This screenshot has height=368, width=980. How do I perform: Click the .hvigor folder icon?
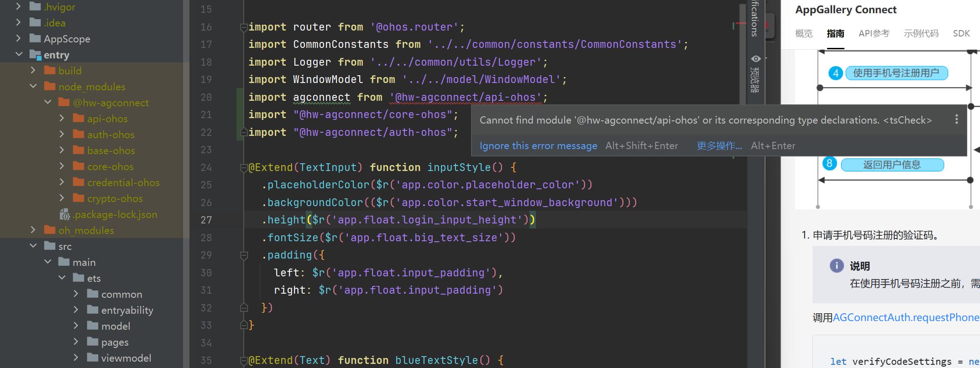coord(35,6)
